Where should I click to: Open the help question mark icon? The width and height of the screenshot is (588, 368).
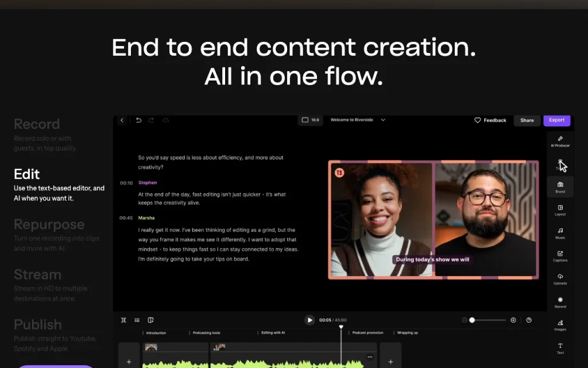pos(529,320)
